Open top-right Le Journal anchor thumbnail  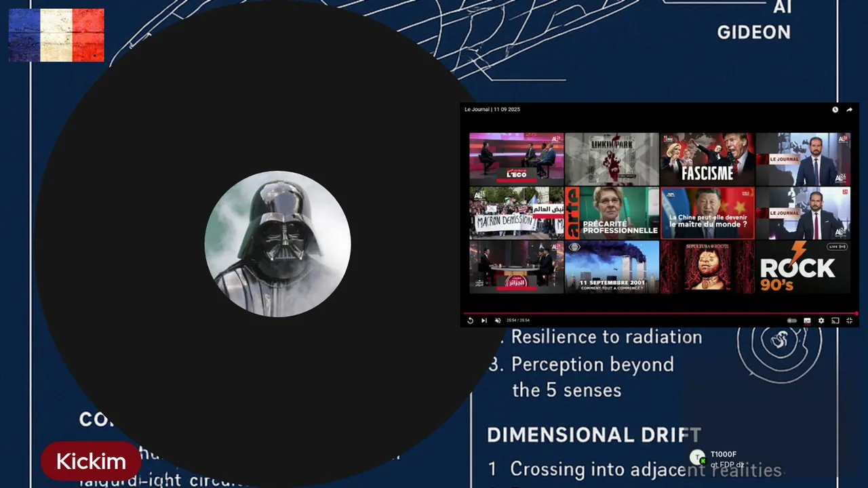tap(803, 159)
